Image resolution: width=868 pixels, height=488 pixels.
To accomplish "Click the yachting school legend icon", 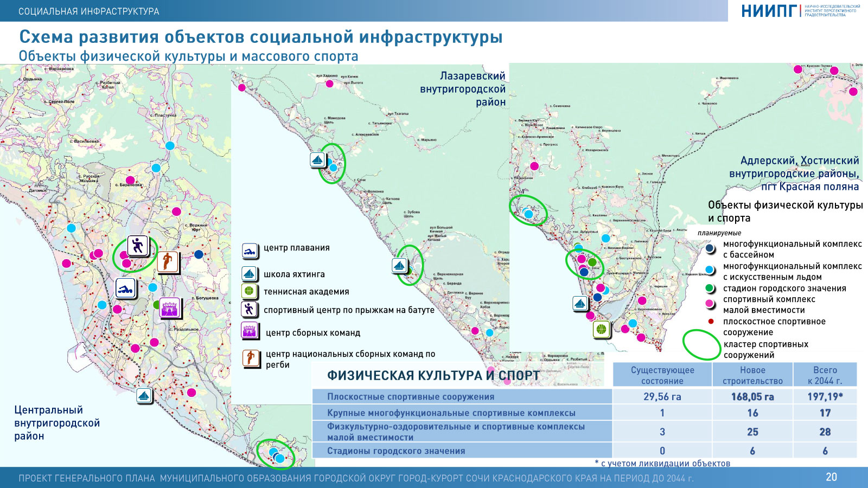I will [x=250, y=274].
